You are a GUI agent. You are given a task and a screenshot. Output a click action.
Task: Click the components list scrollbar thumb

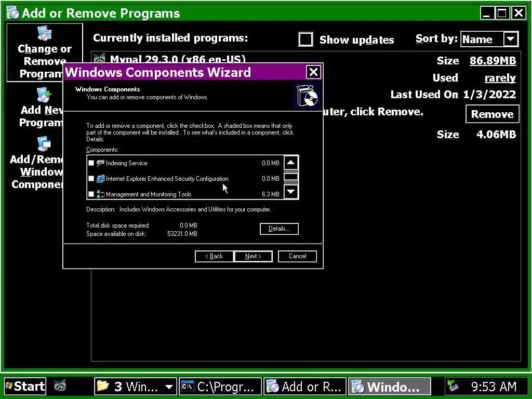[291, 177]
